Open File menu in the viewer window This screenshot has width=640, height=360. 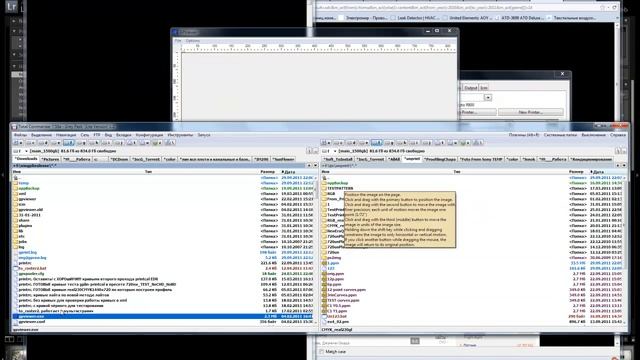coord(178,40)
